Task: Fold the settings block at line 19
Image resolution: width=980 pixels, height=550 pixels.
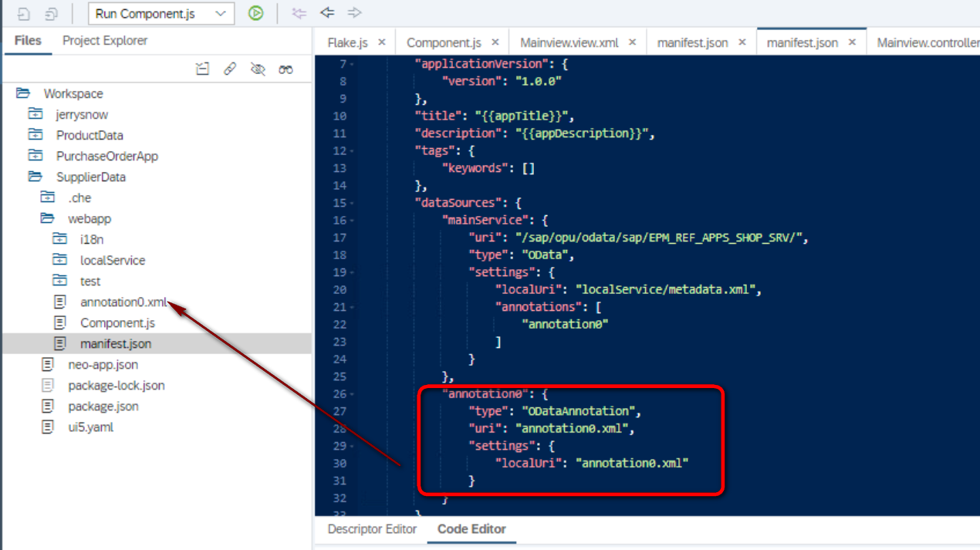Action: [x=353, y=273]
